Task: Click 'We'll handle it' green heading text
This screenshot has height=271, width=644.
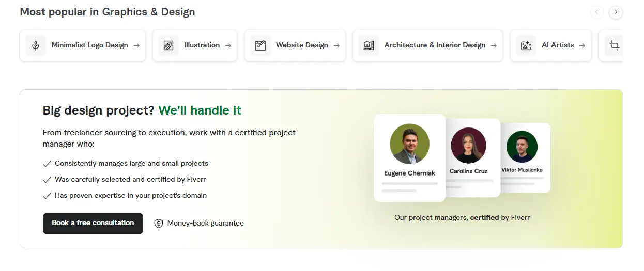Action: pyautogui.click(x=200, y=110)
